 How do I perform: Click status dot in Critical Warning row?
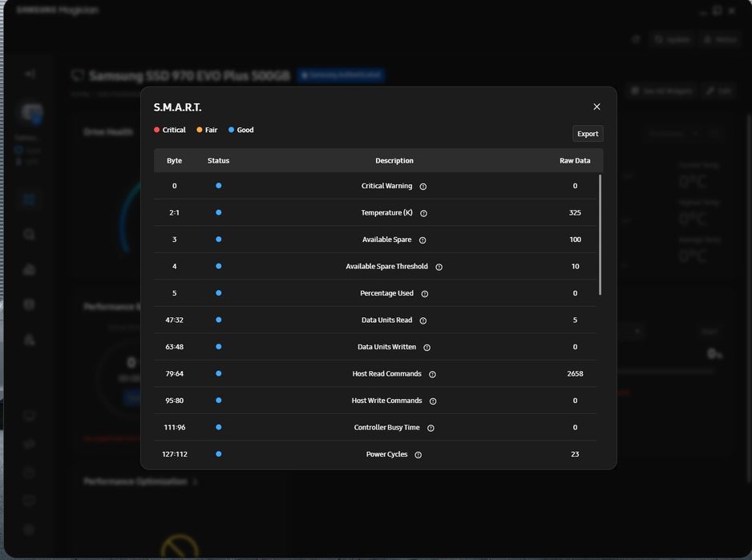tap(219, 186)
